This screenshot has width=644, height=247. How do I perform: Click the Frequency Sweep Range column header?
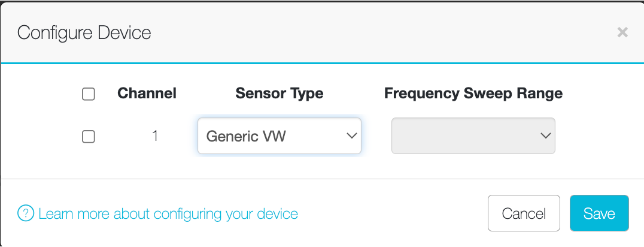pos(473,94)
